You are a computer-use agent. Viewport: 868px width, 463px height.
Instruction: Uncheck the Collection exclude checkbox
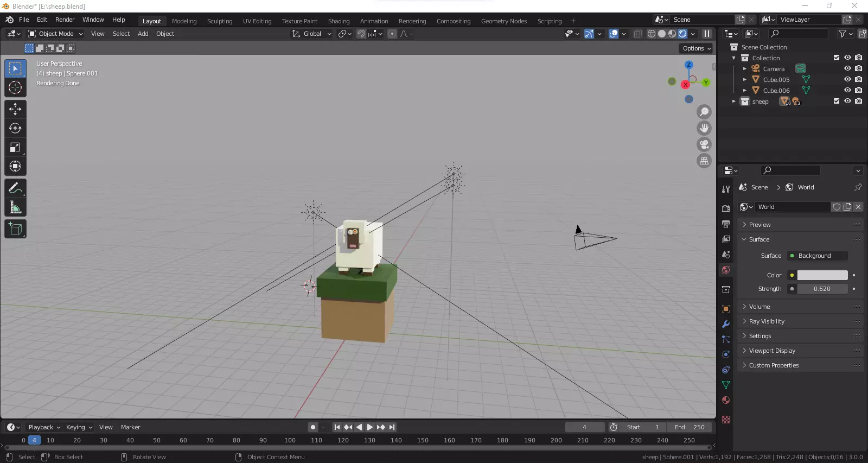(837, 58)
